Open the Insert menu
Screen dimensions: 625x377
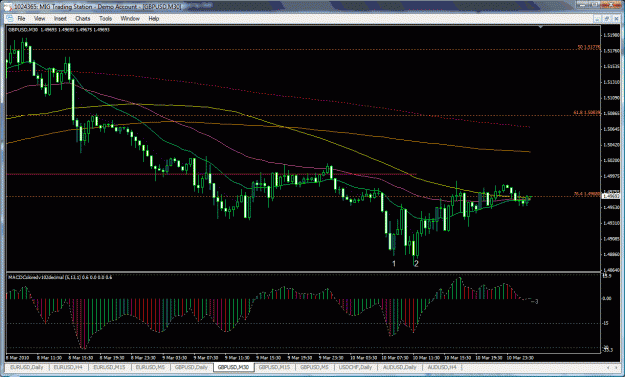coord(60,18)
